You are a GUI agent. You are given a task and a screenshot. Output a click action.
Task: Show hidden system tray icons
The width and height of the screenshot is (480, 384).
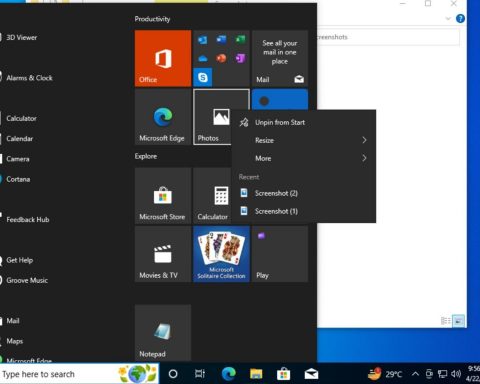click(415, 374)
